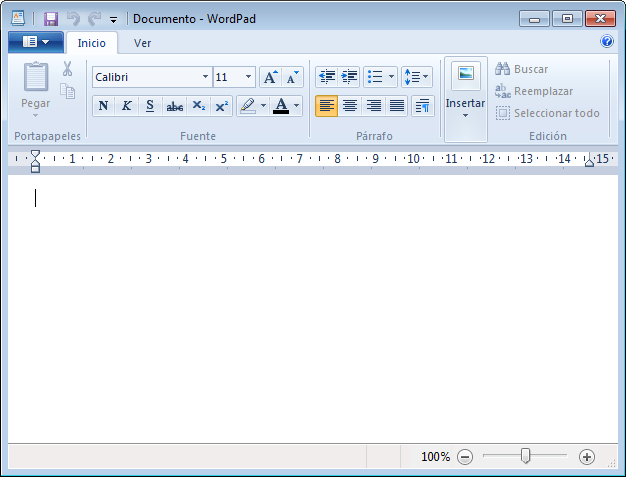The height and width of the screenshot is (477, 626).
Task: Toggle Bold (N) formatting
Action: (x=103, y=106)
